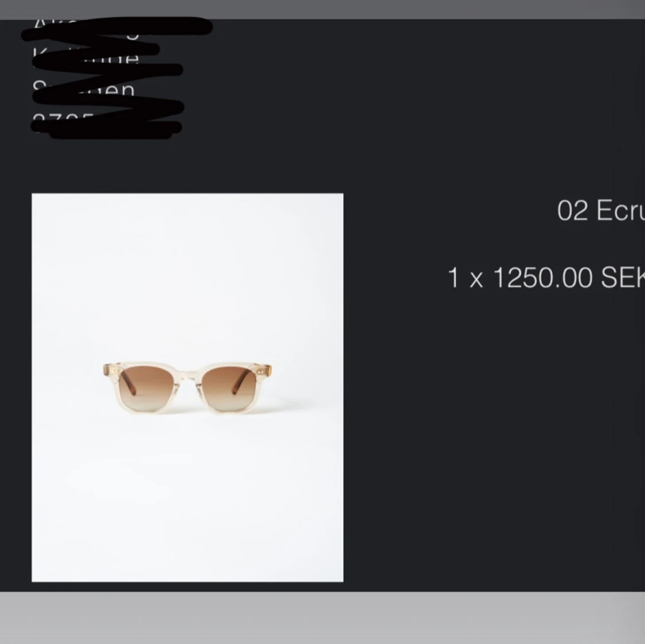Click the 'SEK' currency label
Image resolution: width=645 pixels, height=644 pixels.
[x=623, y=278]
